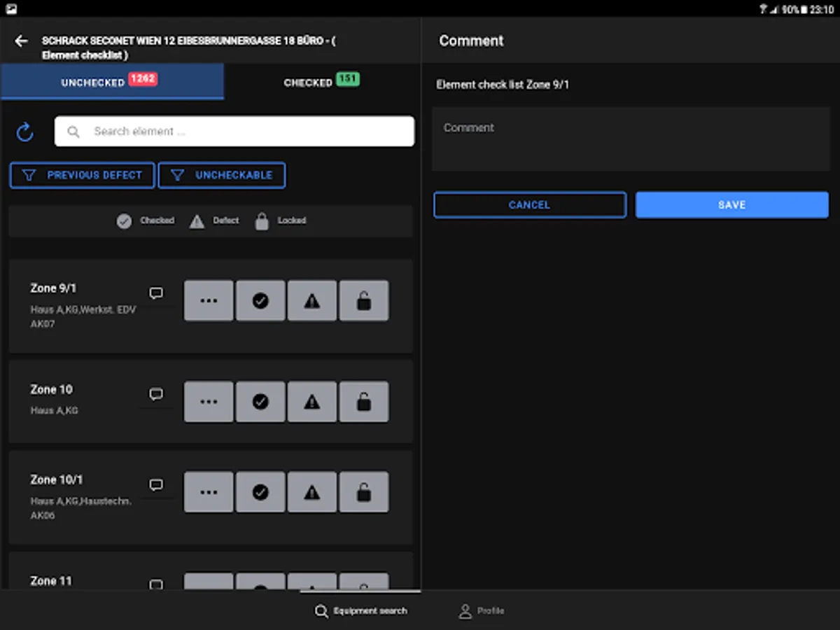The image size is (840, 630).
Task: Open comment bubble for Zone 10
Action: [156, 395]
